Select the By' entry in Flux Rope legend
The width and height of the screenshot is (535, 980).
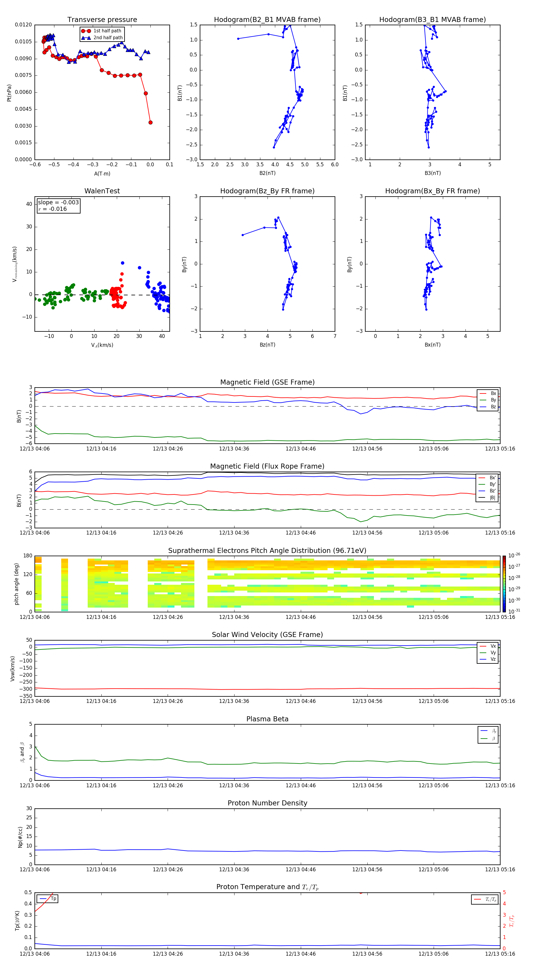(487, 485)
